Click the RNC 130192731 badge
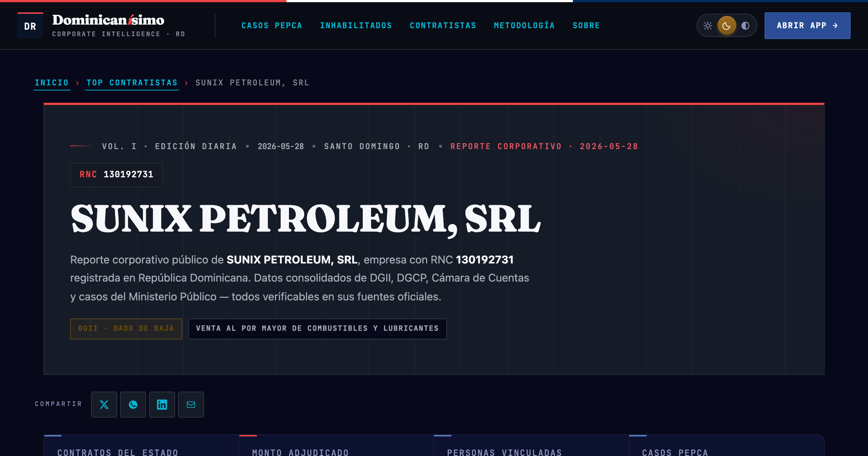The height and width of the screenshot is (456, 868). pos(116,175)
